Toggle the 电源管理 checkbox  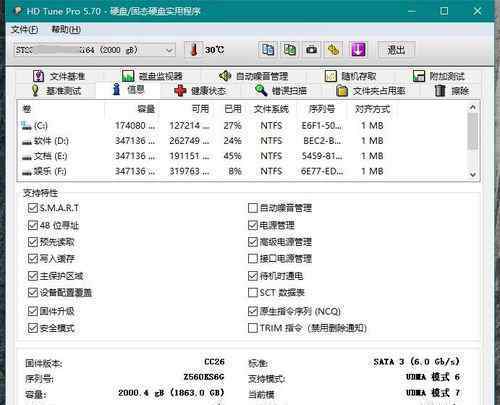point(253,225)
